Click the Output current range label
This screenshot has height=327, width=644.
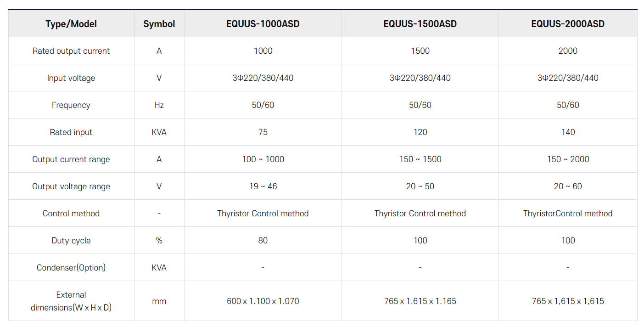(x=71, y=159)
